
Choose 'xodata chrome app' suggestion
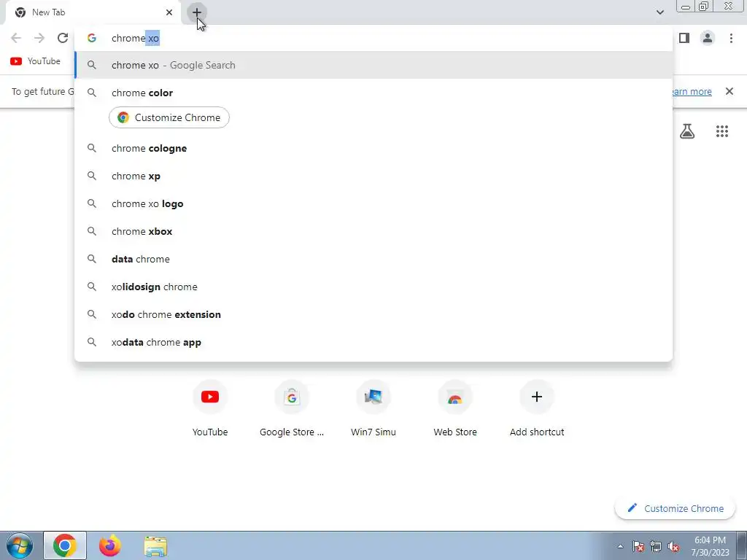[x=373, y=342]
